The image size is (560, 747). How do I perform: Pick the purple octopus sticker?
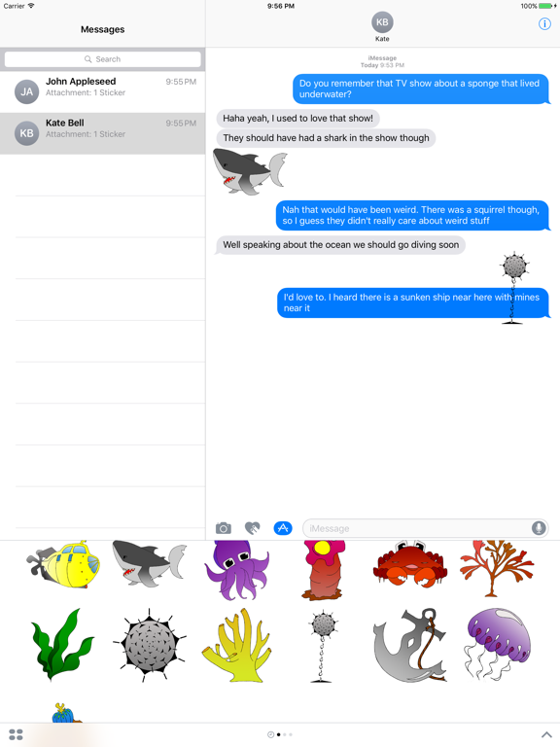pos(237,570)
